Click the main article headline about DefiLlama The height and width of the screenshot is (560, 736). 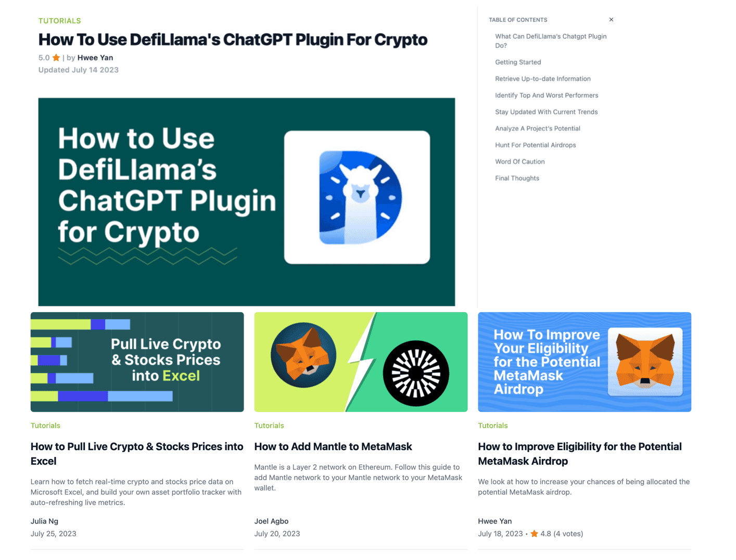point(233,40)
